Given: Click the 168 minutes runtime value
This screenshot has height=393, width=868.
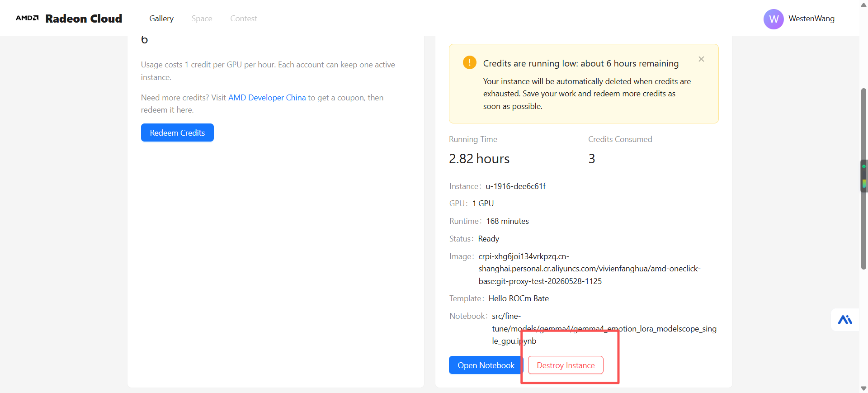Looking at the screenshot, I should coord(507,221).
